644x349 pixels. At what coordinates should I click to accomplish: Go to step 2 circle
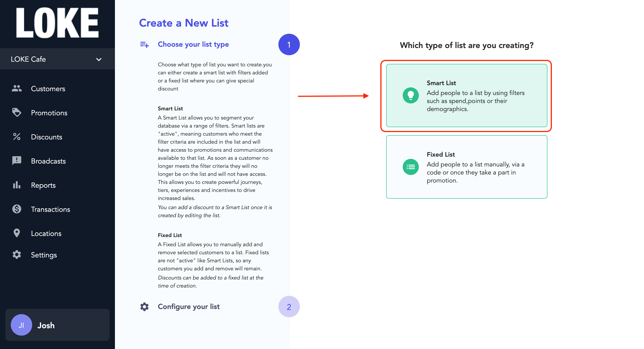pos(289,307)
